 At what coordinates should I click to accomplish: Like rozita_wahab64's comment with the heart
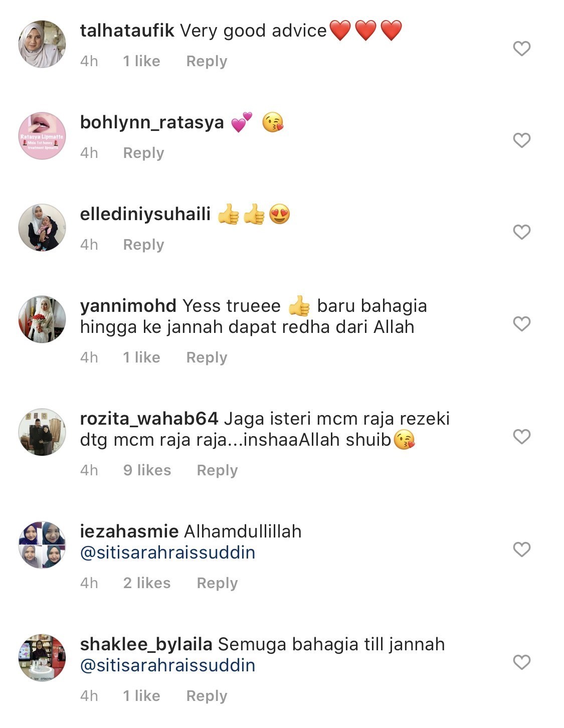pyautogui.click(x=521, y=436)
